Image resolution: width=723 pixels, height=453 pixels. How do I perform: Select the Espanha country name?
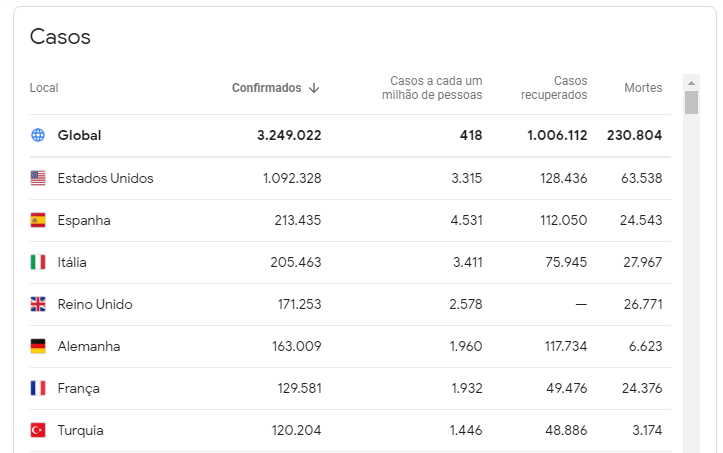pos(84,220)
